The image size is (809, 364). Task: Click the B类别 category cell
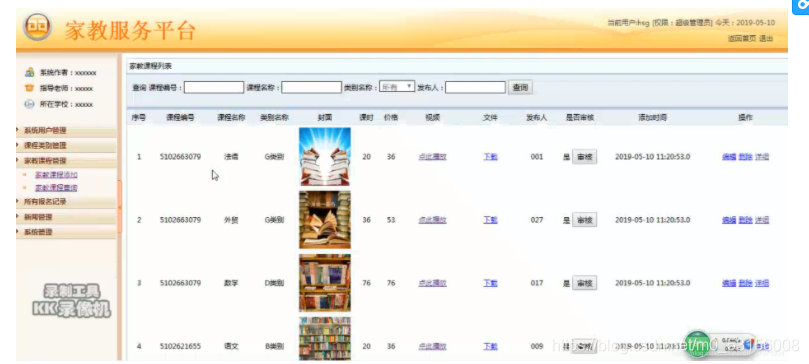click(274, 346)
